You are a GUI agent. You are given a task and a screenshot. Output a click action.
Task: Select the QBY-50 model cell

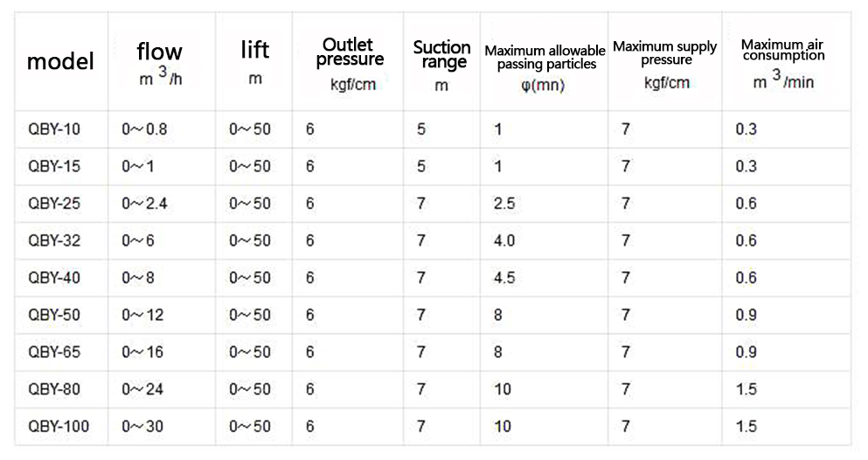pos(54,315)
